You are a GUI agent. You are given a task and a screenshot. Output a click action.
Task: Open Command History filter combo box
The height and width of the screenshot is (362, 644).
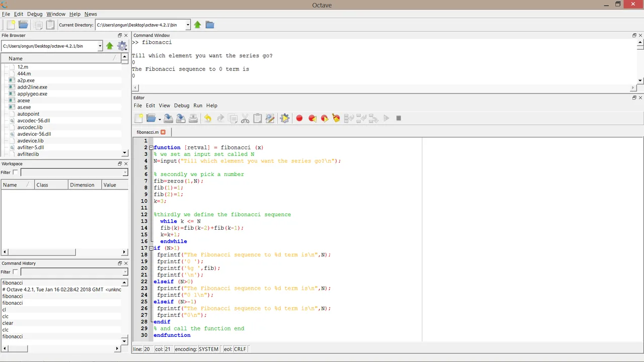74,272
